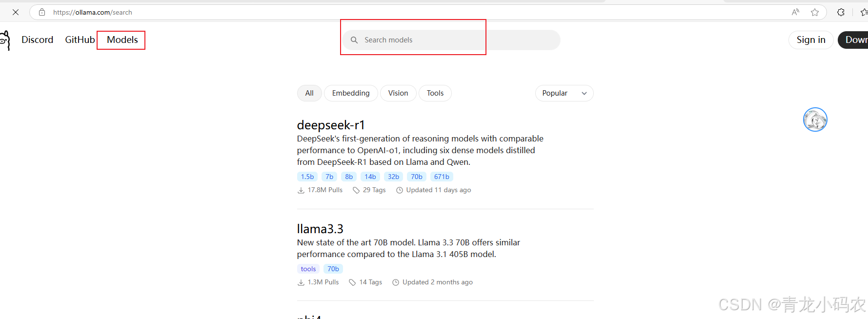The width and height of the screenshot is (868, 319).
Task: Click the download icon beside 17.8M Pulls
Action: coord(301,190)
